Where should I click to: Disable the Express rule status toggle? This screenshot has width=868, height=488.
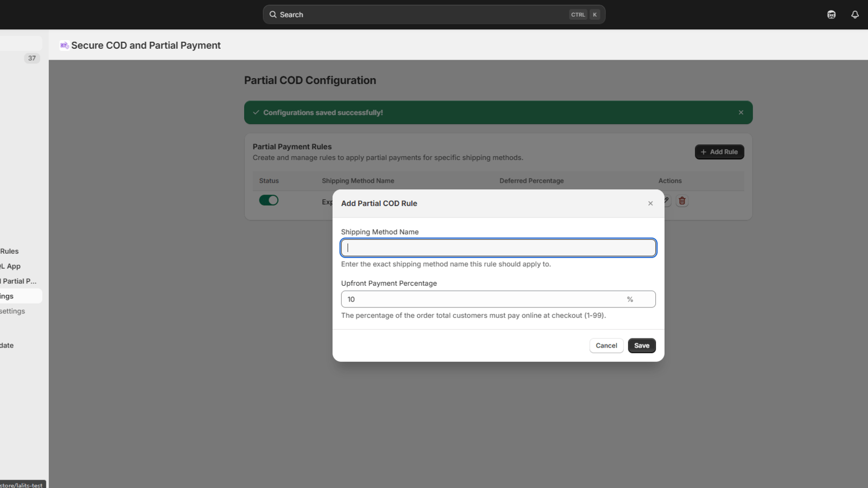269,200
